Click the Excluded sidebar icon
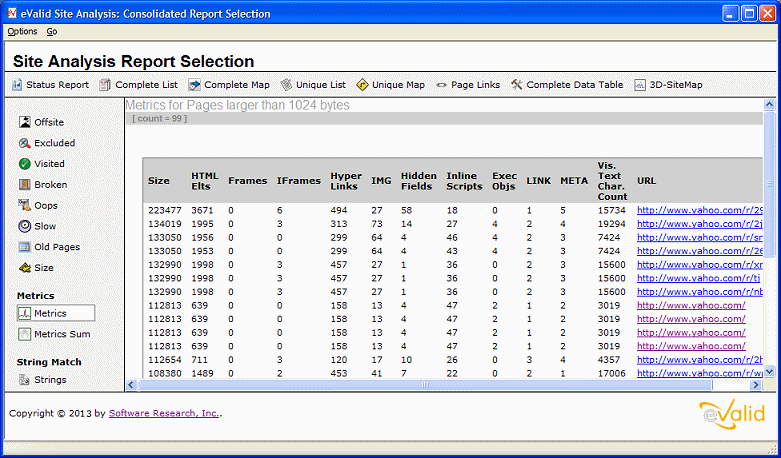Screen dimensions: 781x458 coord(25,143)
